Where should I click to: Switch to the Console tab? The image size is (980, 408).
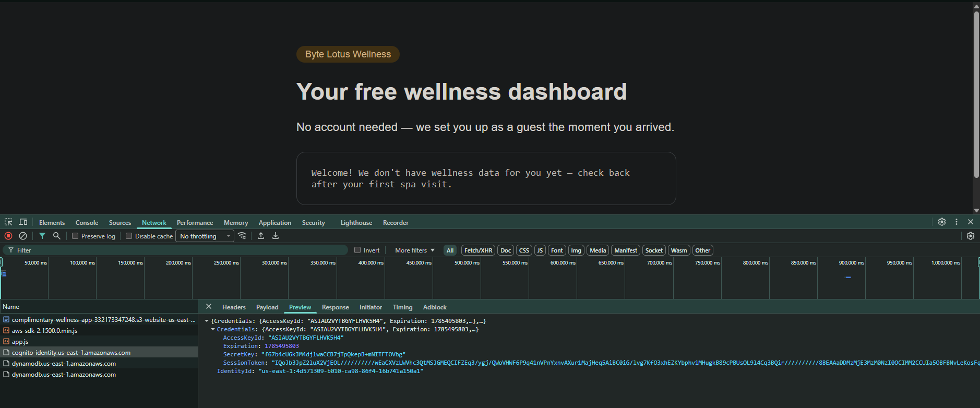click(x=87, y=222)
